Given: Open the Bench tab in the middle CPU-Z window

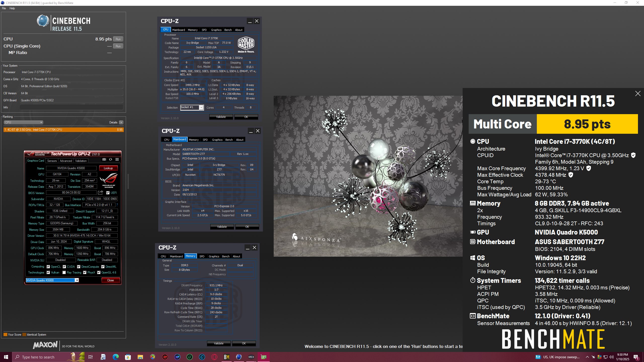Looking at the screenshot, I should click(x=229, y=140).
